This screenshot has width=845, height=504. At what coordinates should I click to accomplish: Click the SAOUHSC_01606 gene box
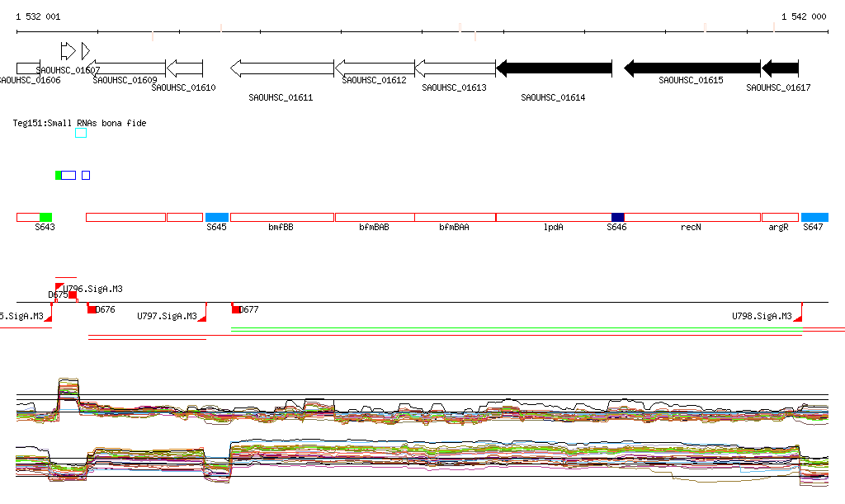click(x=29, y=68)
